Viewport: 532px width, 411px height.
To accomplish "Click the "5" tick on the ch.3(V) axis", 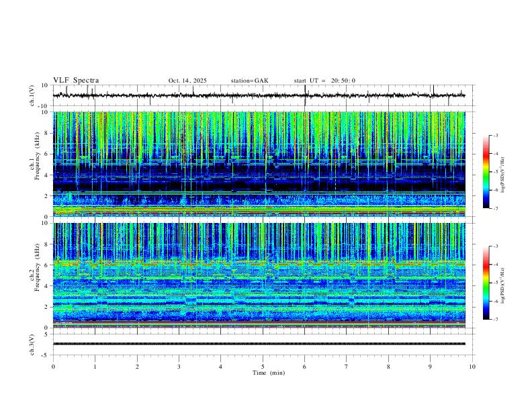I will [x=46, y=334].
